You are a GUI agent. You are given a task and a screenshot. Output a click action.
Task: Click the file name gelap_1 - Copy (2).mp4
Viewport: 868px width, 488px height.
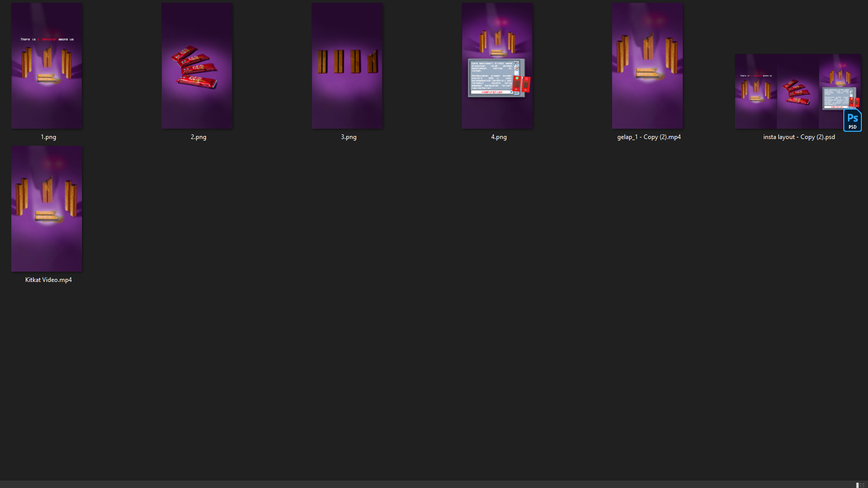click(649, 137)
